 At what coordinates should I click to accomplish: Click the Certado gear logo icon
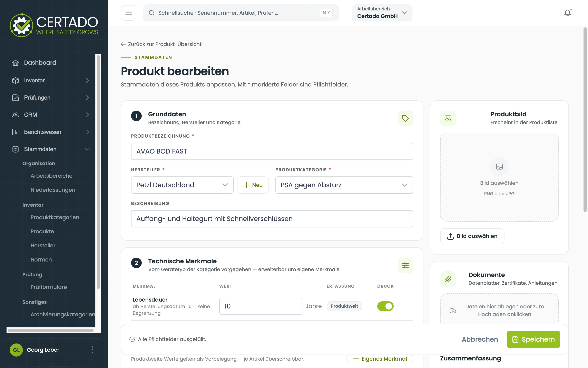click(21, 25)
